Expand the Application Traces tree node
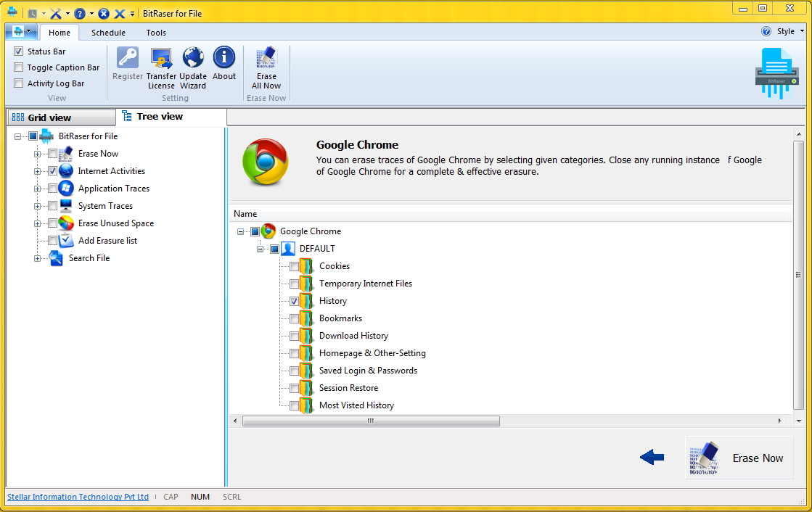 [x=37, y=189]
